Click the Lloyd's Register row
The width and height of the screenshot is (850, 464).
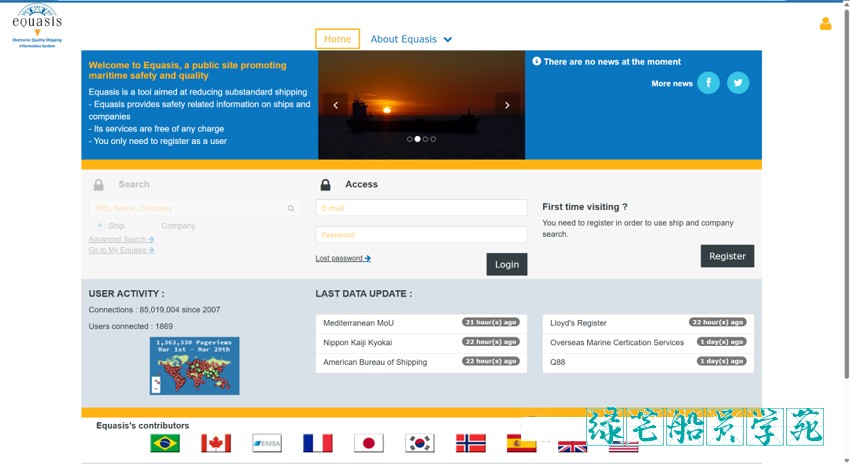(648, 323)
